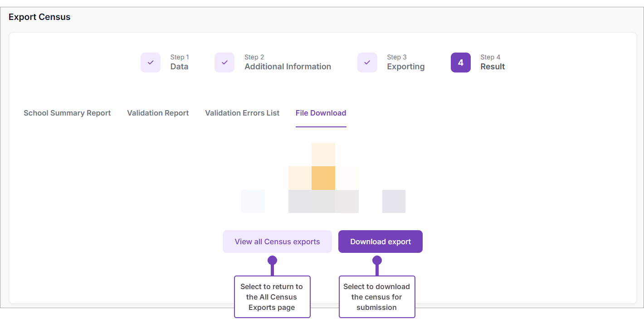Click the tooltip connector dot above the Download export callout

[x=377, y=261]
